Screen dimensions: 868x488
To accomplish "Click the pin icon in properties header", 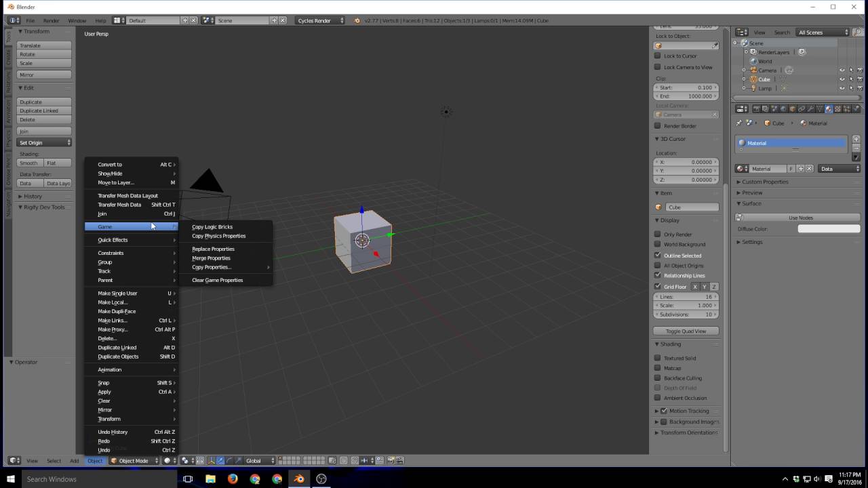I will (x=739, y=123).
